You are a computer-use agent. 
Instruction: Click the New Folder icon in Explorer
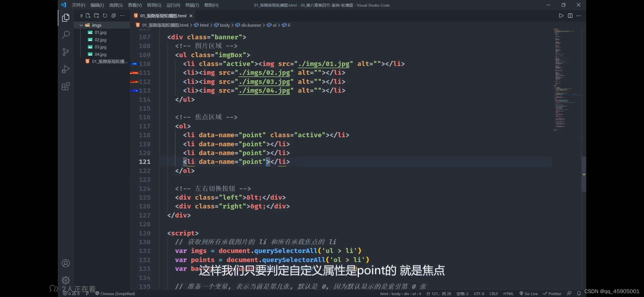click(96, 16)
